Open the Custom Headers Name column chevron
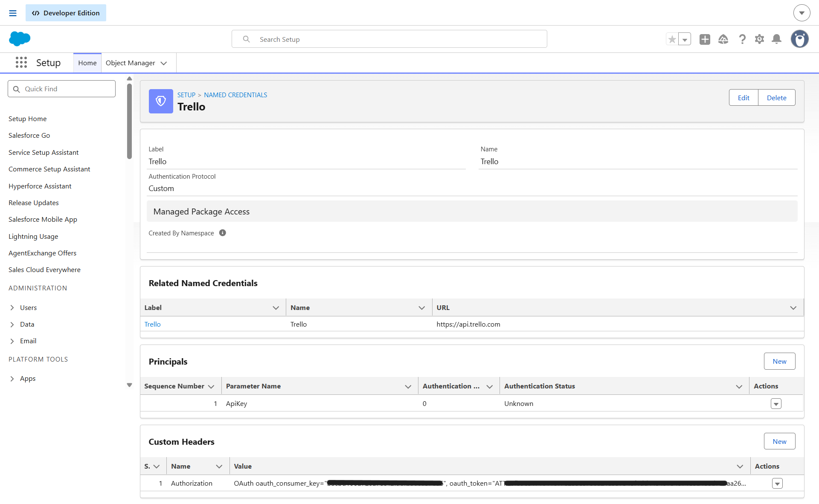The height and width of the screenshot is (504, 819). [x=219, y=466]
